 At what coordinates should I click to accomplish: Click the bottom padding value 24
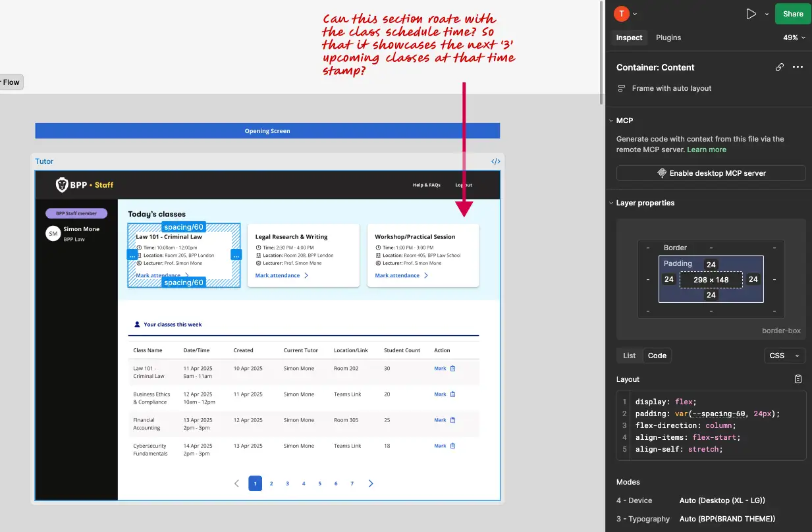click(x=711, y=295)
